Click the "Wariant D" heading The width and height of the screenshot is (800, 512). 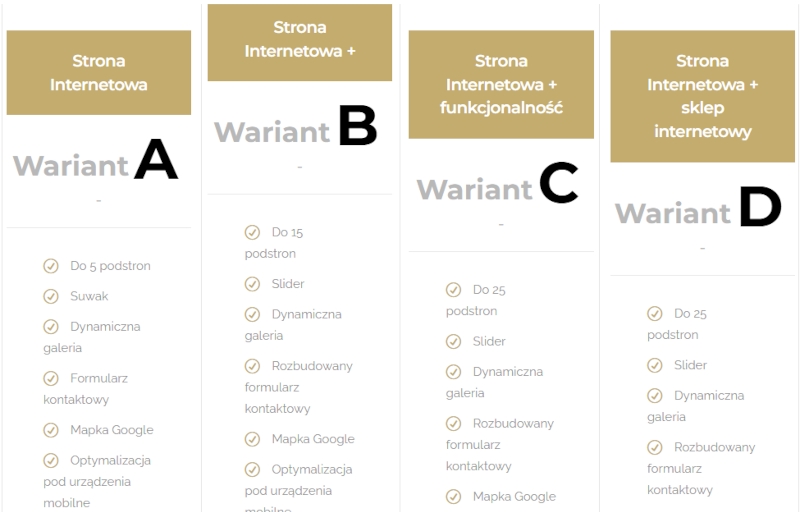pyautogui.click(x=698, y=211)
